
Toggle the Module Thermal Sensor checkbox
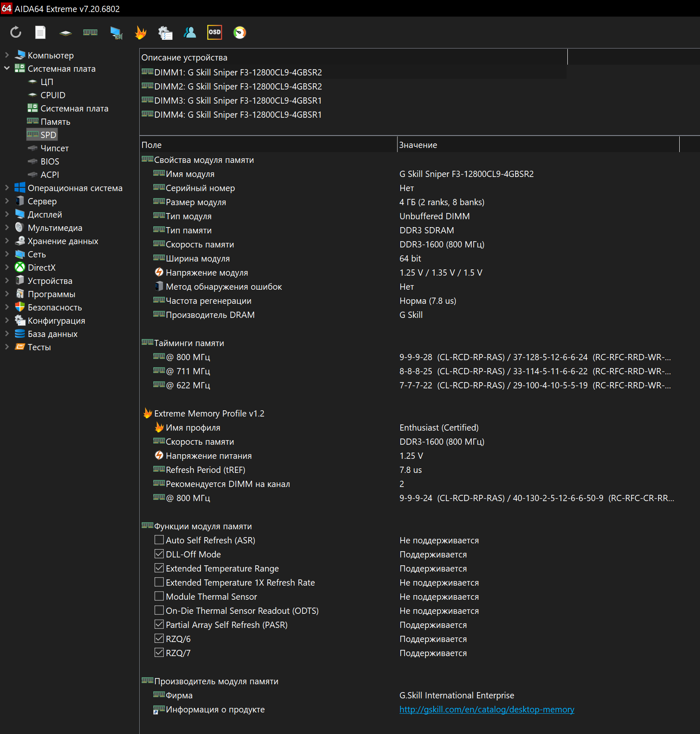coord(159,596)
